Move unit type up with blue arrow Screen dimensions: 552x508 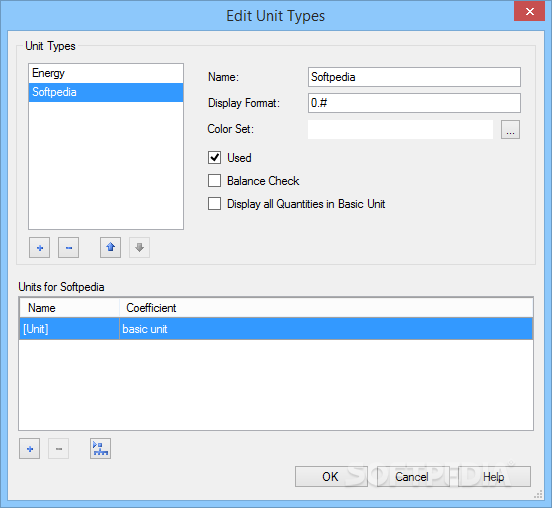[111, 247]
